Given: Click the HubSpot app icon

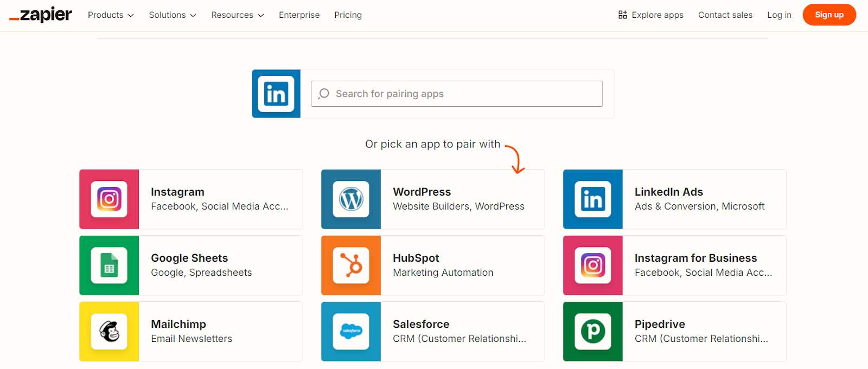Looking at the screenshot, I should coord(351,266).
